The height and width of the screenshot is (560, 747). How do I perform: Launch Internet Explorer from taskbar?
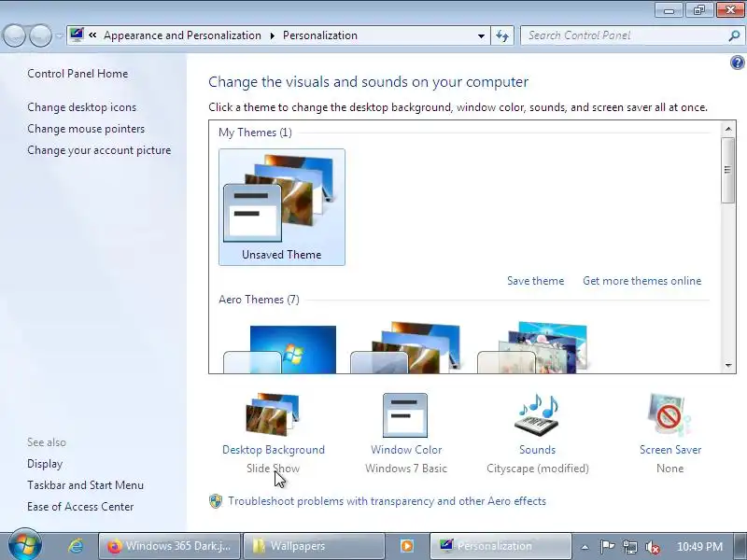(x=76, y=546)
